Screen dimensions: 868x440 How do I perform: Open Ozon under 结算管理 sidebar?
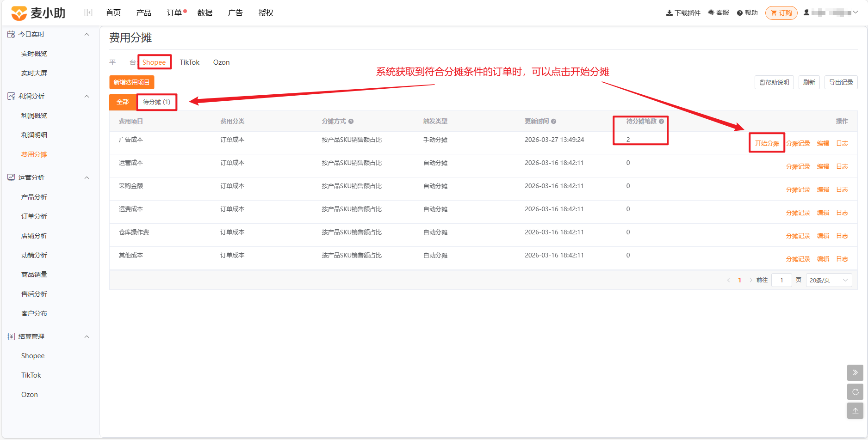pyautogui.click(x=30, y=395)
